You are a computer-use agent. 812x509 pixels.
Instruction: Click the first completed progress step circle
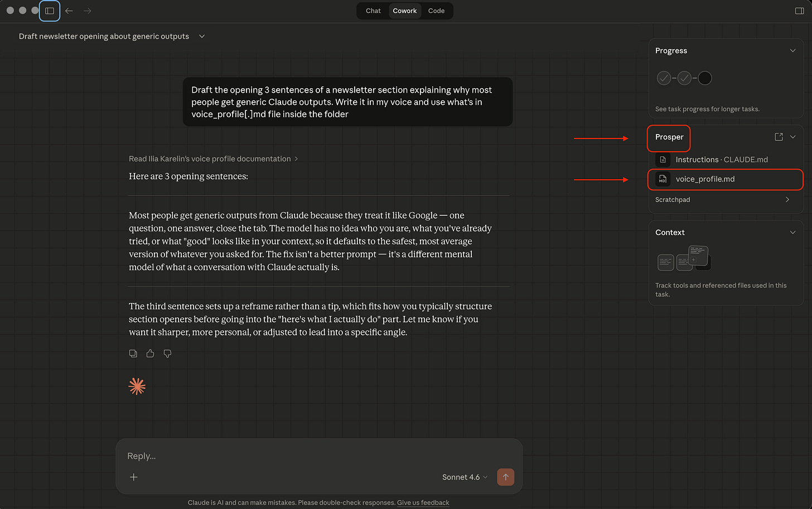tap(664, 78)
